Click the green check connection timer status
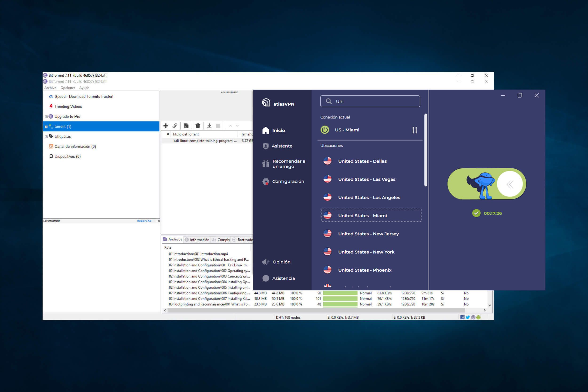The image size is (588, 392). (487, 213)
